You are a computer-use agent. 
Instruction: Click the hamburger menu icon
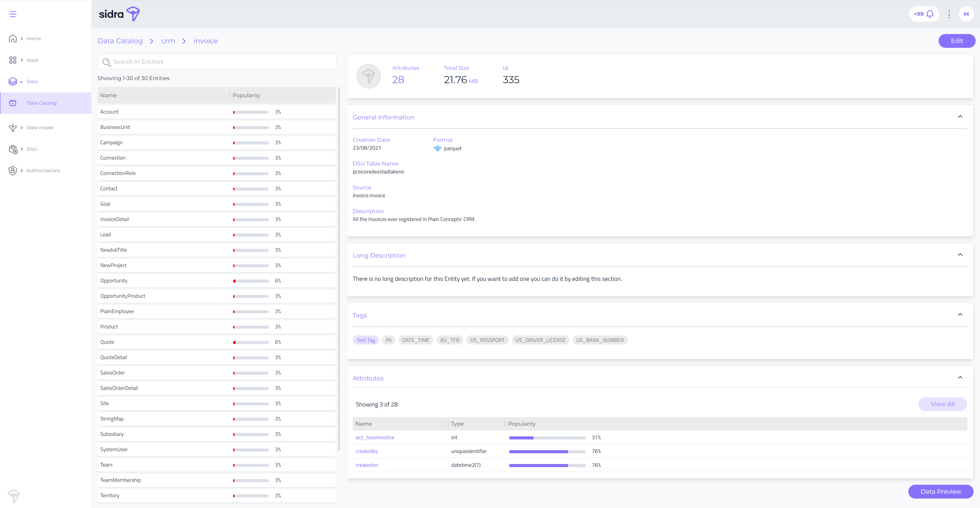pos(13,14)
